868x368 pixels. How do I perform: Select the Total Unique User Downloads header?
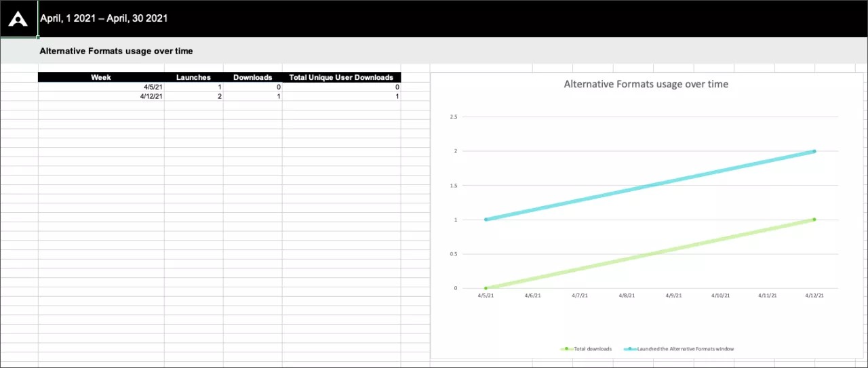[x=341, y=77]
